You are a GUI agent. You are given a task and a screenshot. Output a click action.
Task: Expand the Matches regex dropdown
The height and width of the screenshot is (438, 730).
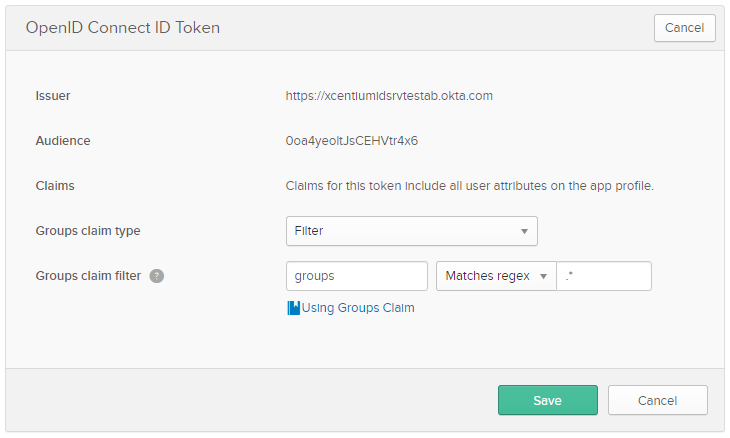click(x=496, y=276)
